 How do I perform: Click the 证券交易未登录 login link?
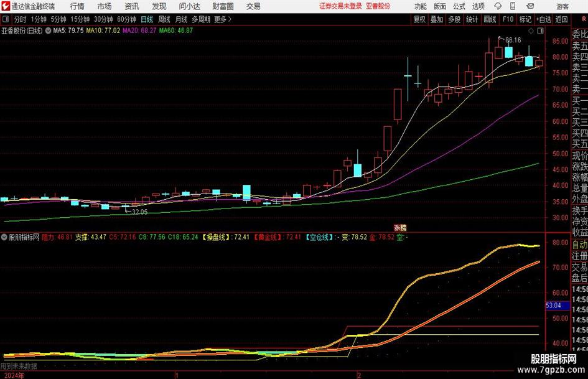[340, 6]
